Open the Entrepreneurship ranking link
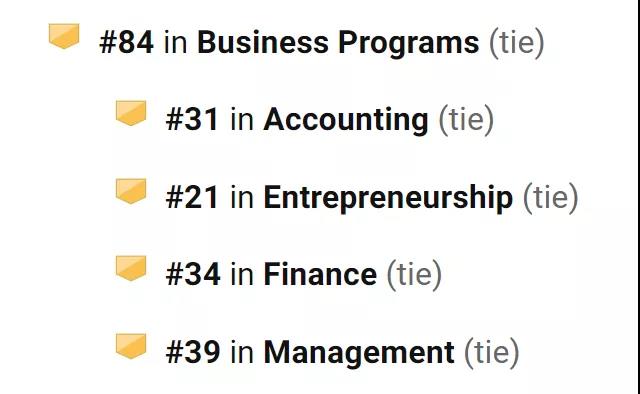 click(388, 198)
